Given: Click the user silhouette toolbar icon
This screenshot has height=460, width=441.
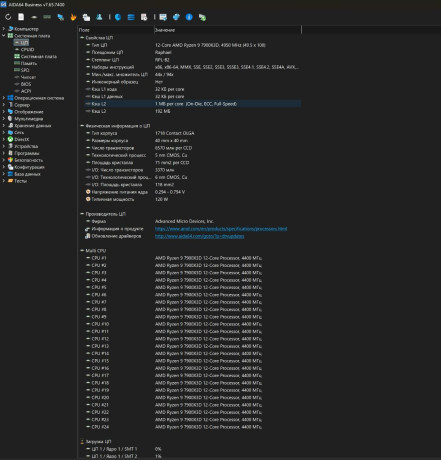Looking at the screenshot, I should (99, 17).
